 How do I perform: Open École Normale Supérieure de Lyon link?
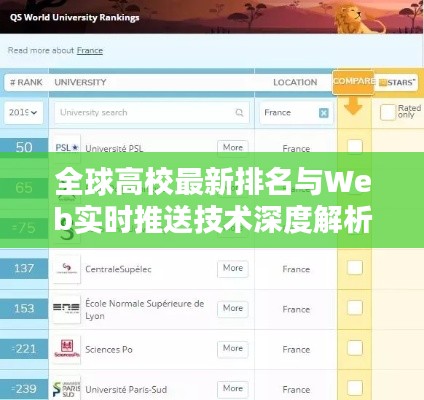(145, 309)
